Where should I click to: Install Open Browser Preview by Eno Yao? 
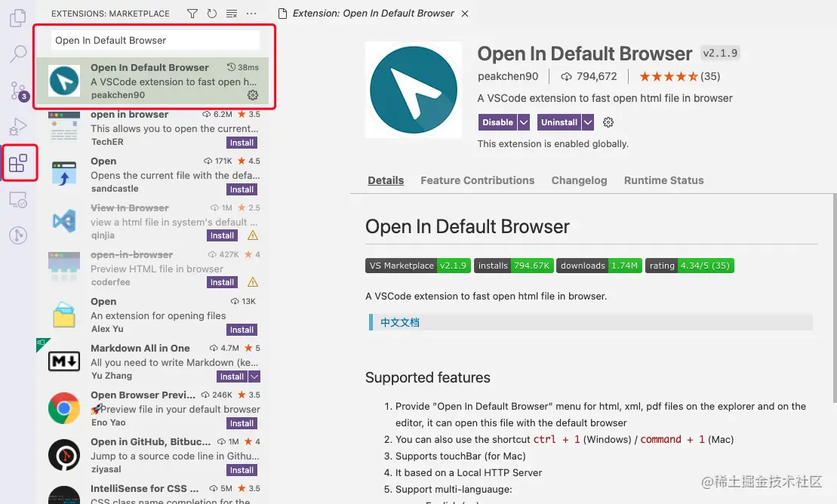[x=242, y=423]
